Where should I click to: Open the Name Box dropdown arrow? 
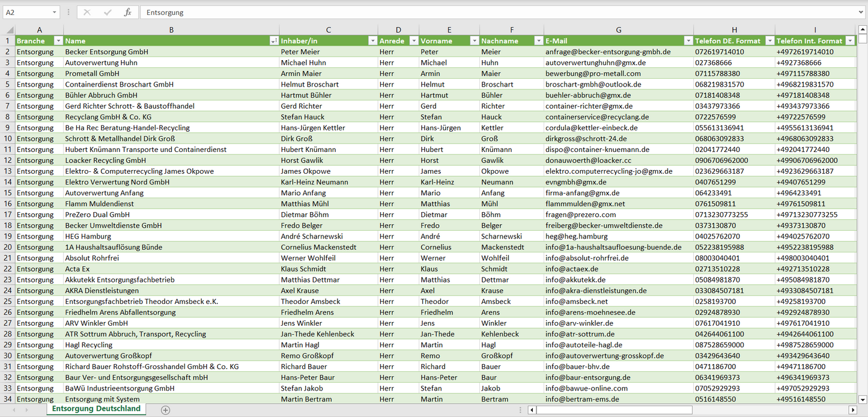55,12
